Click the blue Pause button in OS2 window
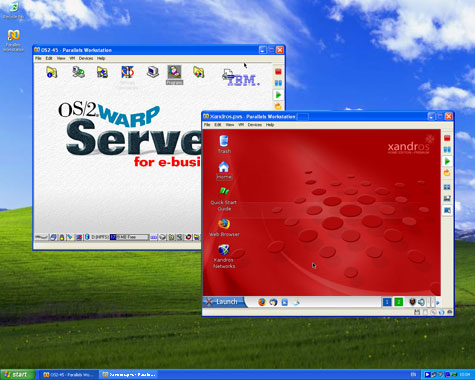This screenshot has width=475, height=380. coord(278,83)
